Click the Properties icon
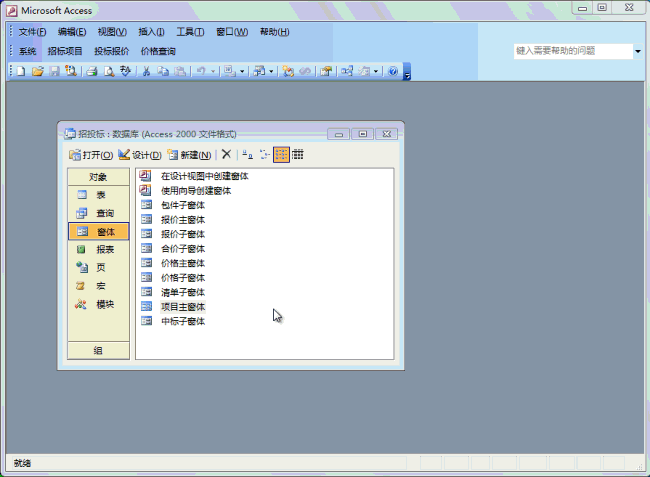This screenshot has width=650, height=477. coord(326,71)
